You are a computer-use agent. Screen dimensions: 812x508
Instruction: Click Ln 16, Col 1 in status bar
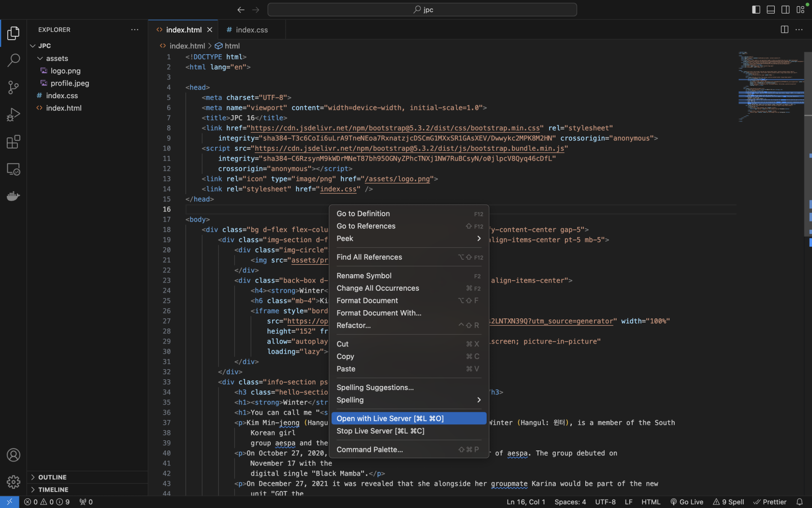point(526,502)
